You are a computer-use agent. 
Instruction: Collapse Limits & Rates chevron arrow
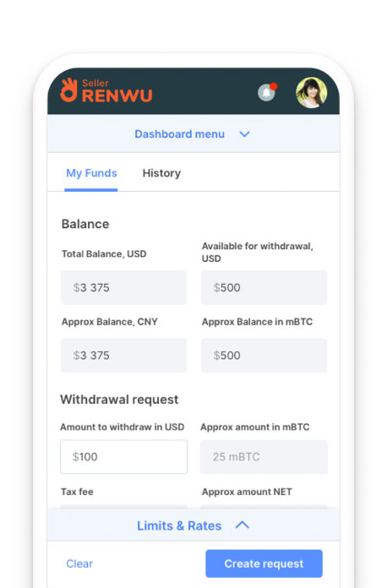242,525
